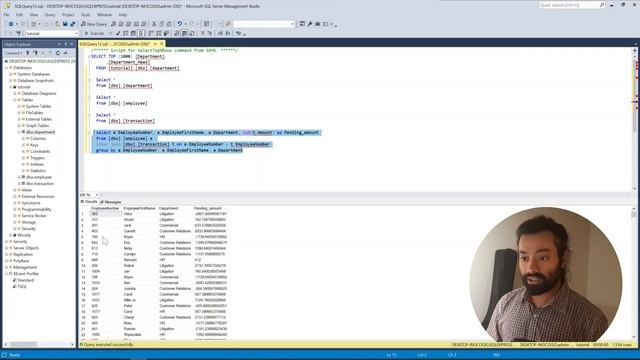
Task: Click the Quick Launch search field
Action: 572,5
